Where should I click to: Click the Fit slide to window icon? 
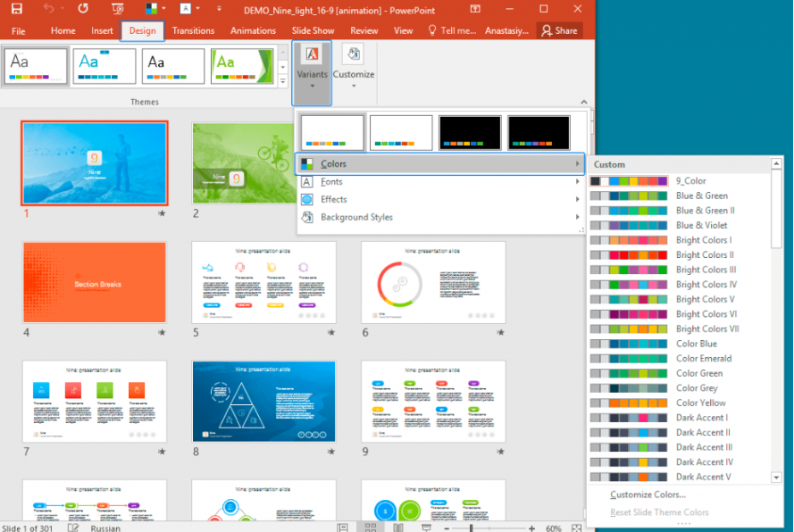(x=579, y=527)
